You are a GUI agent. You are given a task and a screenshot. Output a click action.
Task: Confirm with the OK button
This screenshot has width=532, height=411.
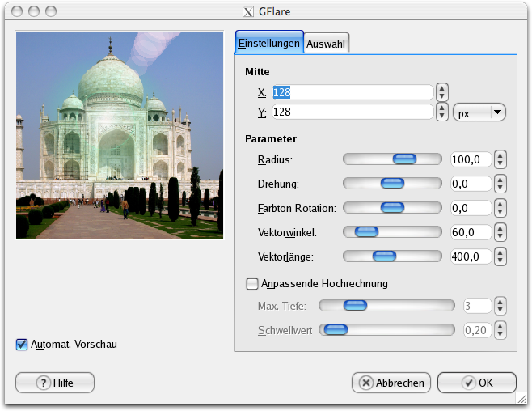(476, 383)
